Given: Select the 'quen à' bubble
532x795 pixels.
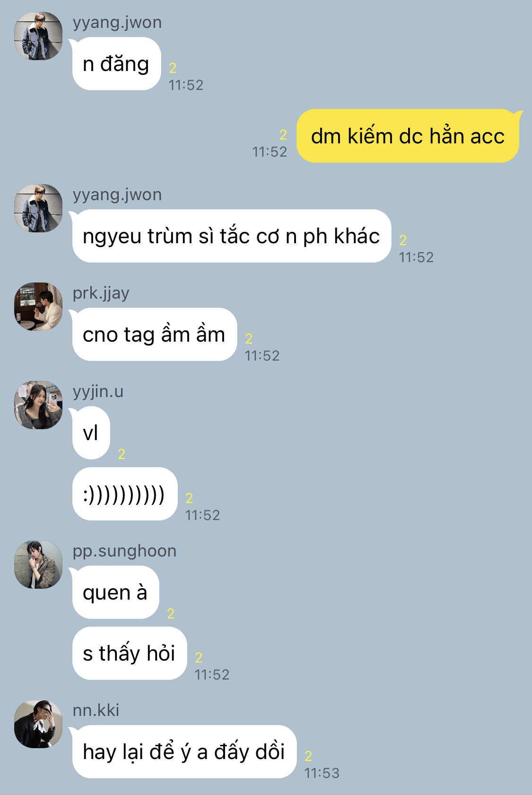Looking at the screenshot, I should (115, 592).
